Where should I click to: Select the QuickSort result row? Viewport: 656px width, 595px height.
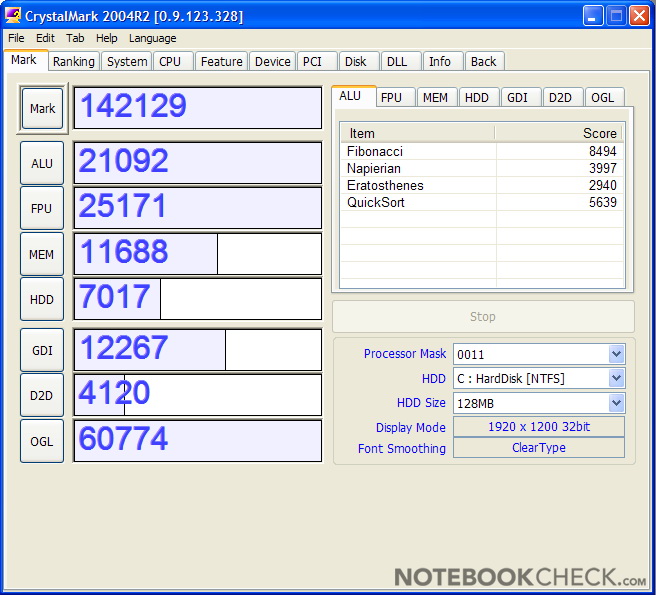coord(482,203)
